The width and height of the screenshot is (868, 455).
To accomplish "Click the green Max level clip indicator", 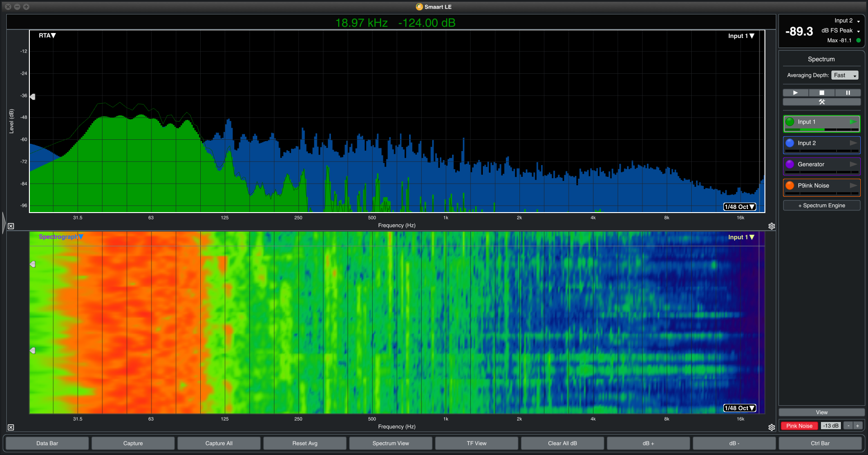I will (x=858, y=40).
